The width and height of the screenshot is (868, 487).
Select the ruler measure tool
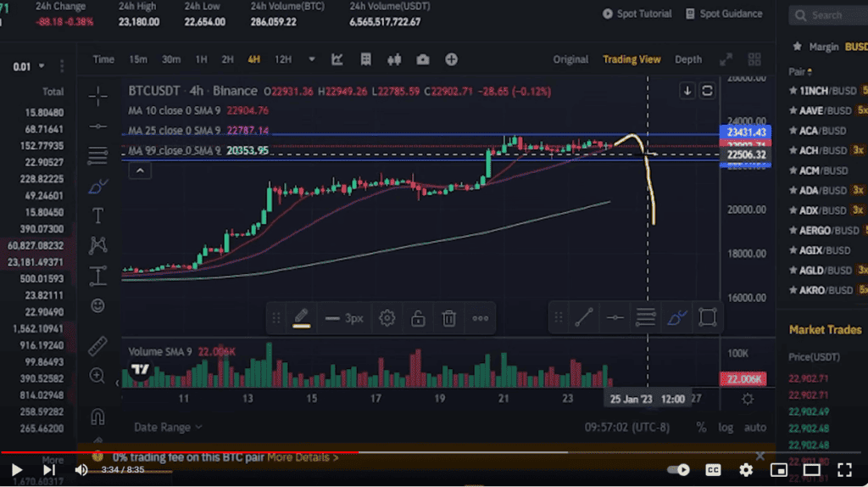pyautogui.click(x=97, y=345)
